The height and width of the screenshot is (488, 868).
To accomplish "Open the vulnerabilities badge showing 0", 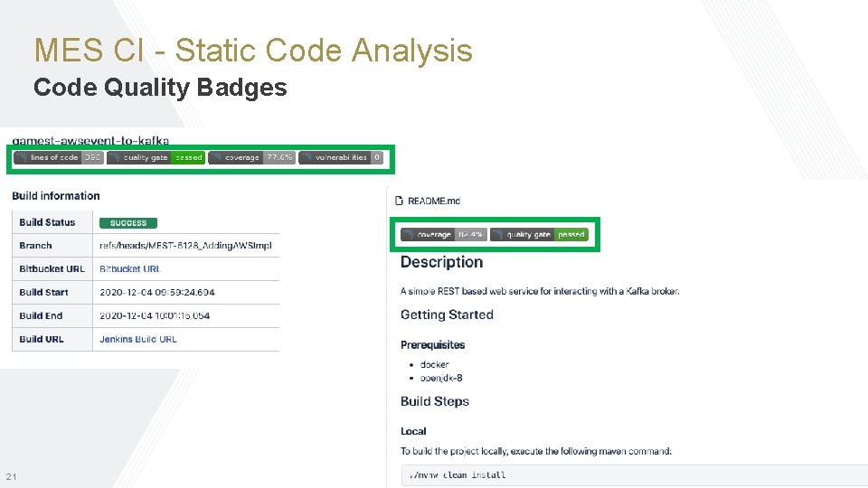I will pos(341,157).
